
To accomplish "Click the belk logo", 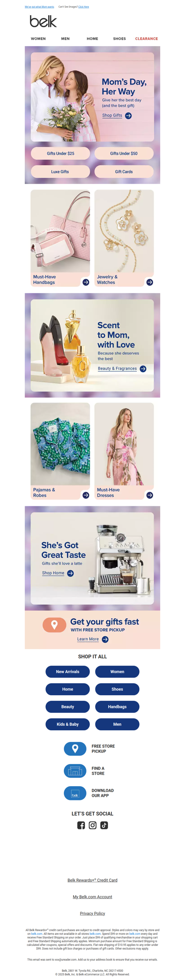I will [x=43, y=21].
